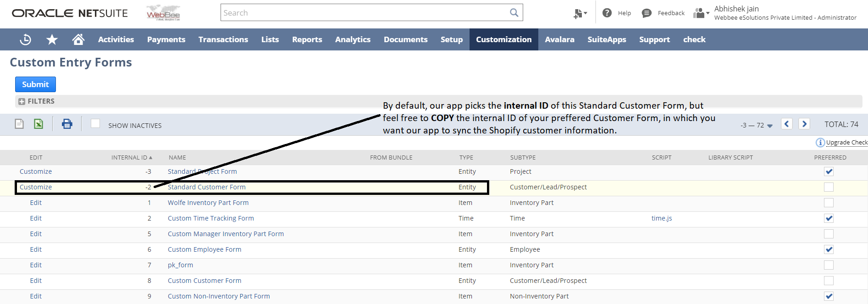Click Employee subtype cell text
This screenshot has height=304, width=868.
pyautogui.click(x=525, y=249)
